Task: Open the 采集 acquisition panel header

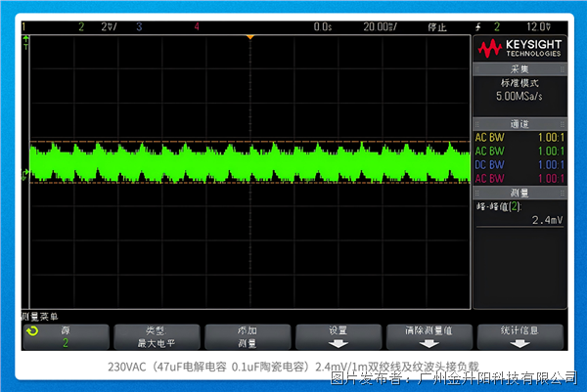Action: point(519,69)
